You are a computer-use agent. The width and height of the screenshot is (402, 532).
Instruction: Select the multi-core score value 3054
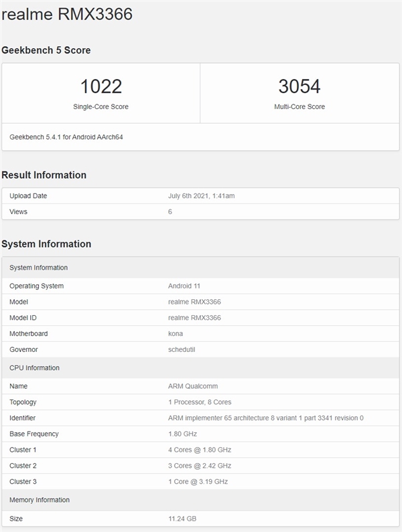tap(299, 86)
